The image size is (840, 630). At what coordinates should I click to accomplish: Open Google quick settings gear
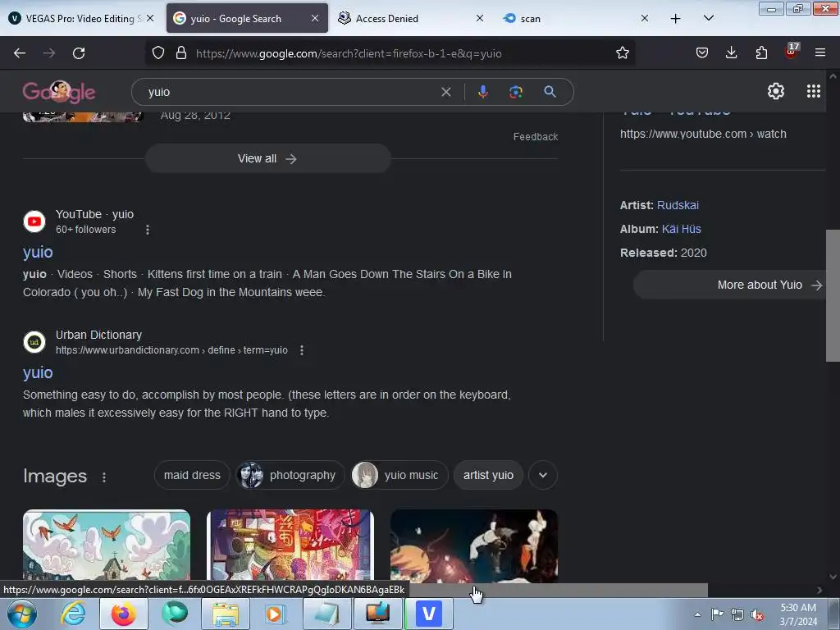pos(776,92)
